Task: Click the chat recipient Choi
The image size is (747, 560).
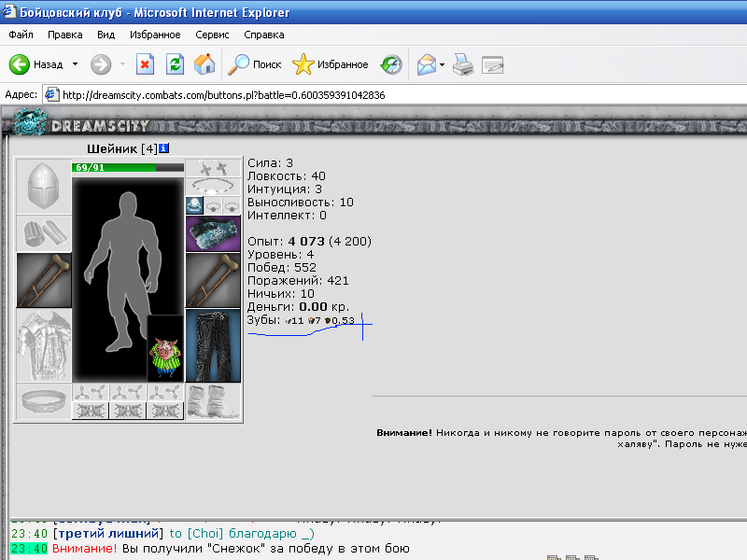Action: [x=205, y=533]
